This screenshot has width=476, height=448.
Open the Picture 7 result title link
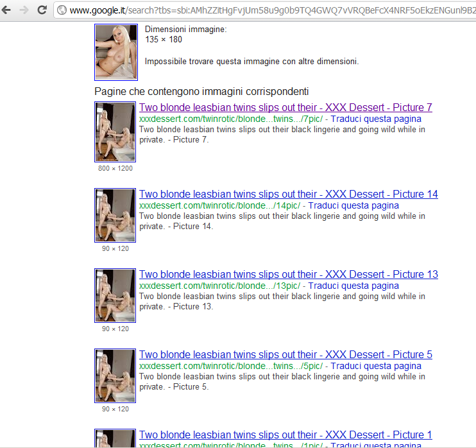click(x=285, y=107)
